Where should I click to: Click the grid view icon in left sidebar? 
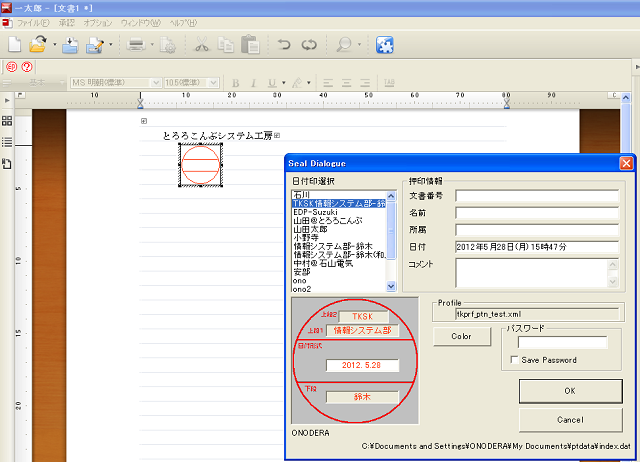(x=7, y=121)
